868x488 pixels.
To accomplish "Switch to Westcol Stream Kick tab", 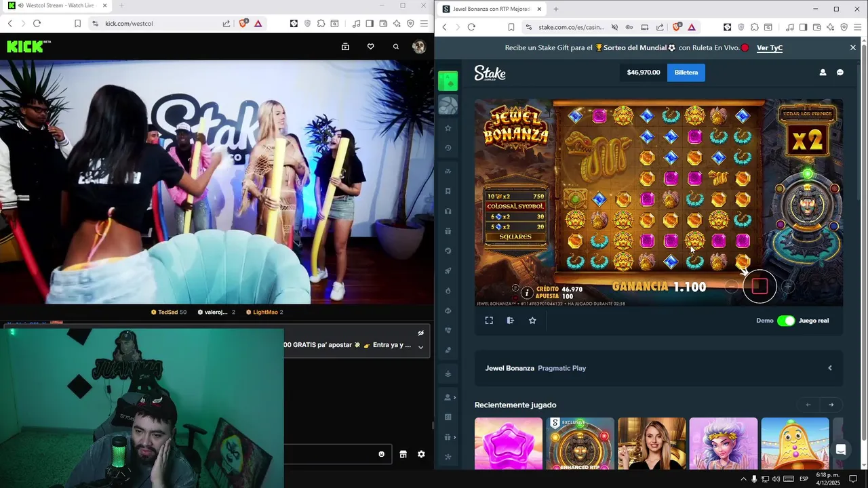I will (57, 5).
